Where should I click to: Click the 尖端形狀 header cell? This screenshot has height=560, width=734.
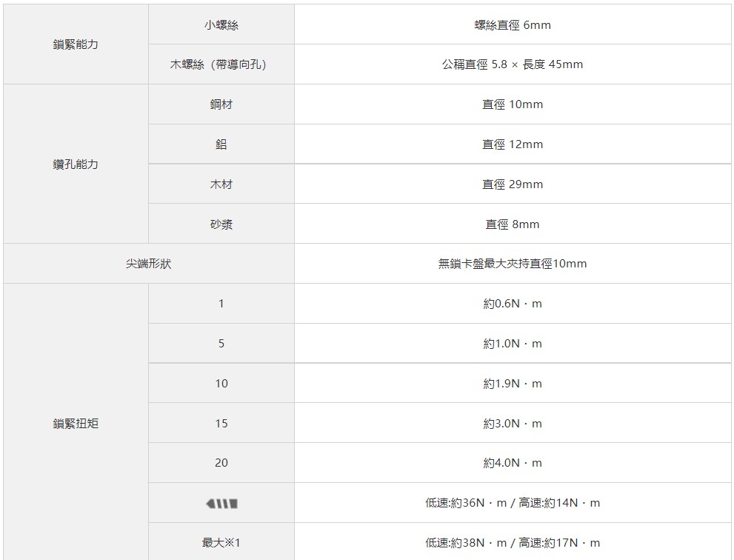tap(148, 264)
